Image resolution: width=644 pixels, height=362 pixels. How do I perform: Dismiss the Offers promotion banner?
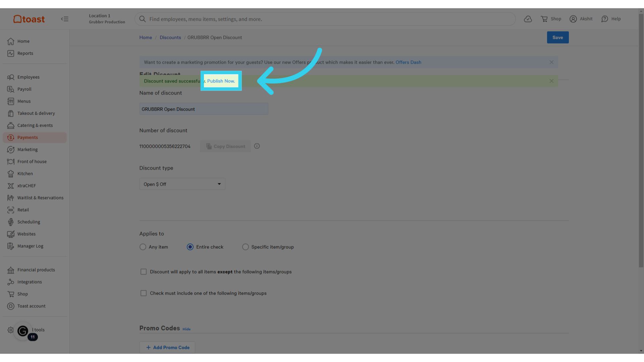point(551,62)
